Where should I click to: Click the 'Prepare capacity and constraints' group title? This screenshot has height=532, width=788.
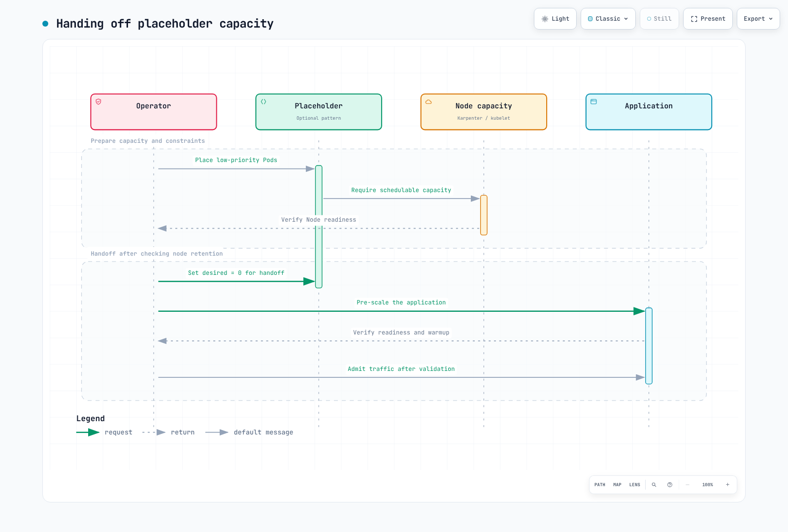pos(148,141)
